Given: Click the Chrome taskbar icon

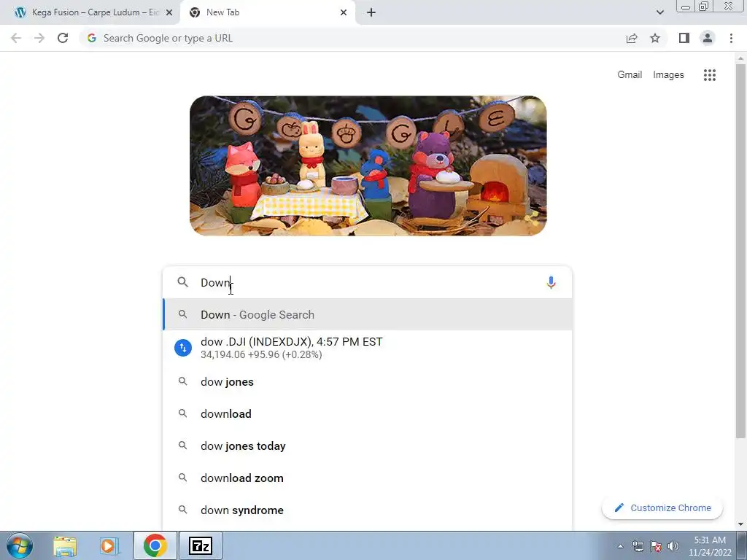Looking at the screenshot, I should coord(155,545).
